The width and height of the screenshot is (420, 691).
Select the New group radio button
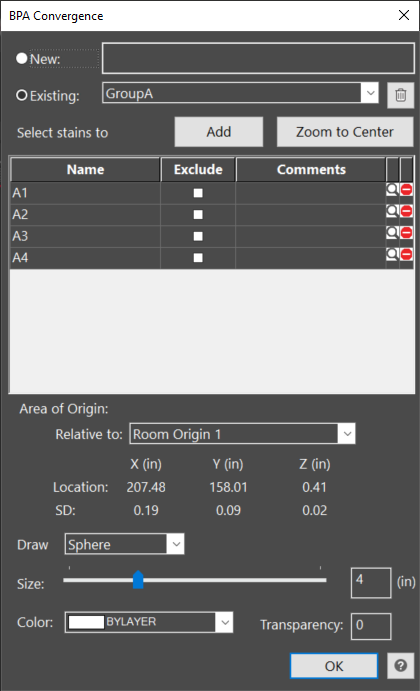tap(22, 58)
